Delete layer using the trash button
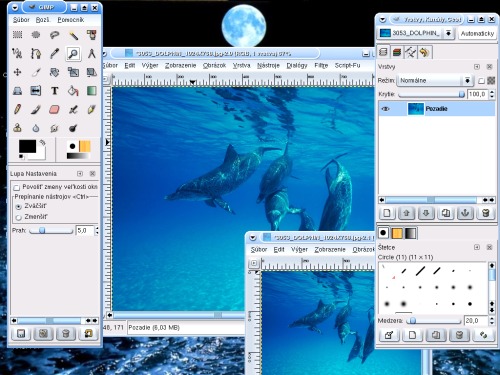 [485, 213]
